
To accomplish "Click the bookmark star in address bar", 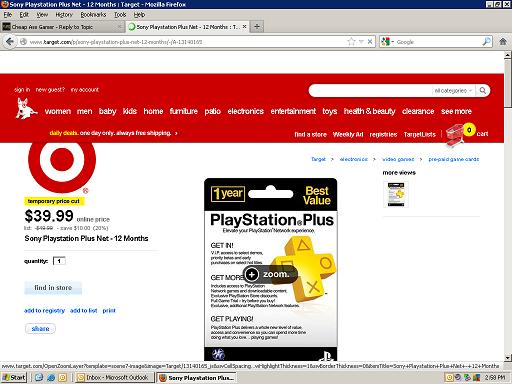I will click(x=351, y=42).
